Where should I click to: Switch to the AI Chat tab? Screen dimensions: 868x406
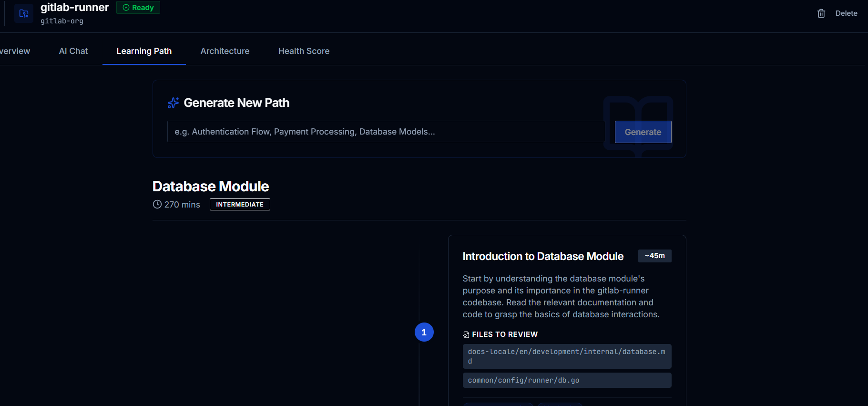point(73,51)
